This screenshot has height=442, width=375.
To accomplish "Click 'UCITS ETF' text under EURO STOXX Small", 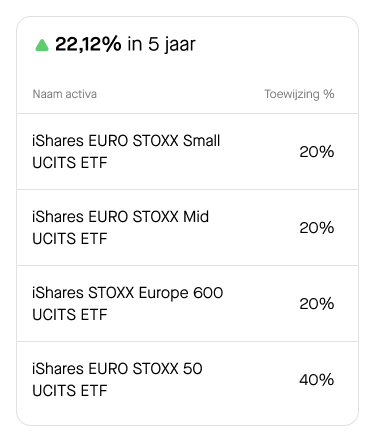I will 70,163.
